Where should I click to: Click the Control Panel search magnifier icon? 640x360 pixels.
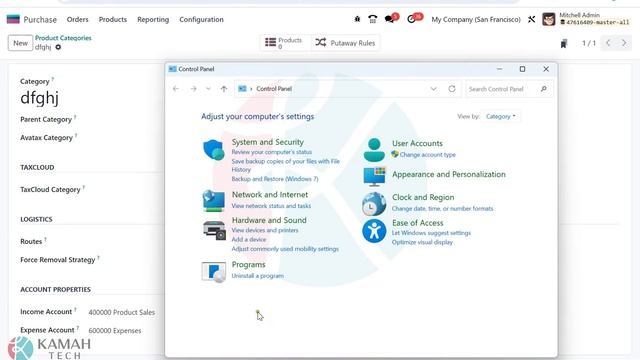[x=544, y=89]
